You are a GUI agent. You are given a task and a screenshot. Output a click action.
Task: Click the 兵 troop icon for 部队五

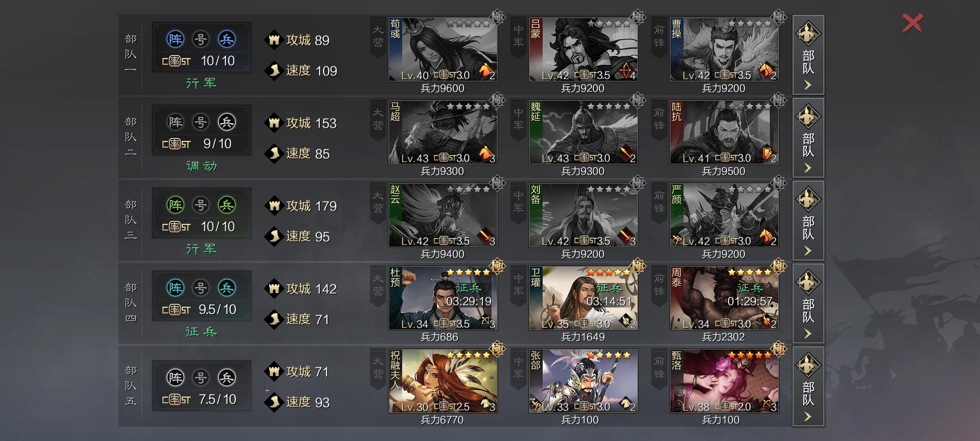pos(227,378)
